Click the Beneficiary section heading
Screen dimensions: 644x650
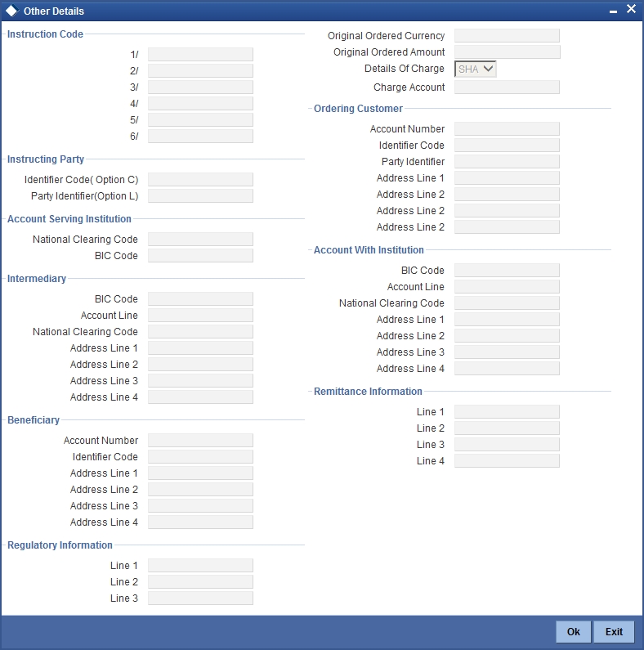(34, 420)
